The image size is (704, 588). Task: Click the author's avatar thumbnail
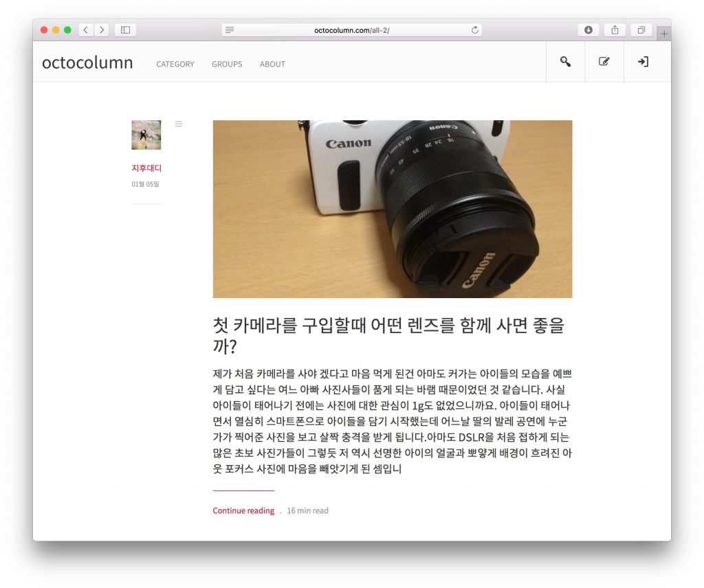(146, 135)
